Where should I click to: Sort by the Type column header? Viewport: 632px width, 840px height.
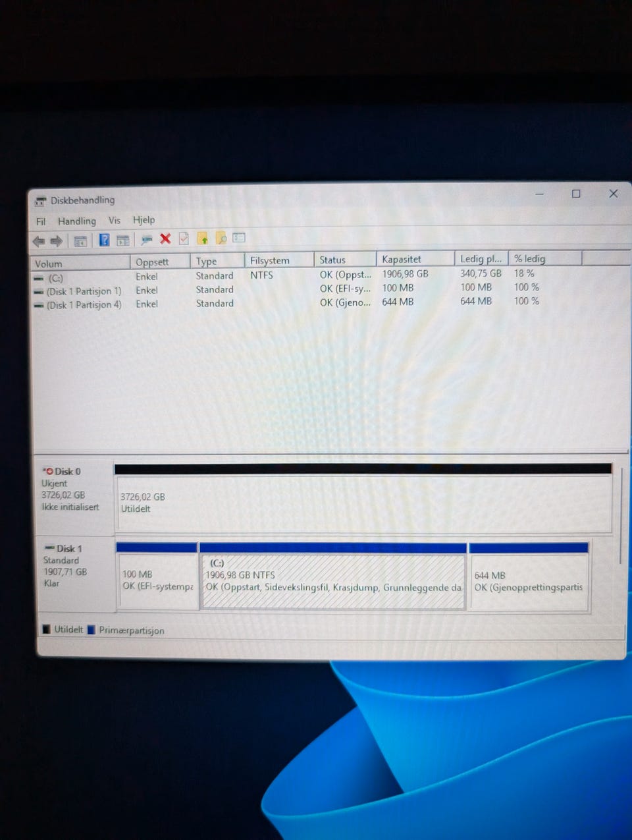[x=217, y=261]
